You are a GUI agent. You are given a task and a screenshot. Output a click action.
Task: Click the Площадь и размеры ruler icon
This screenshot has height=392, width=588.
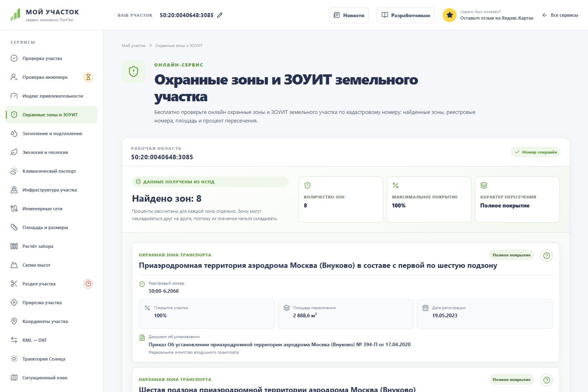[14, 227]
